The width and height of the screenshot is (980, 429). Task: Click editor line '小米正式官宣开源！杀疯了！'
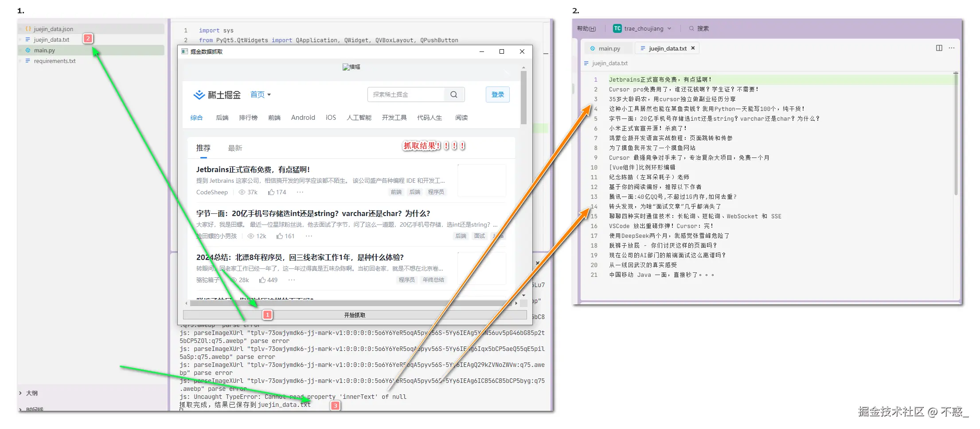648,129
